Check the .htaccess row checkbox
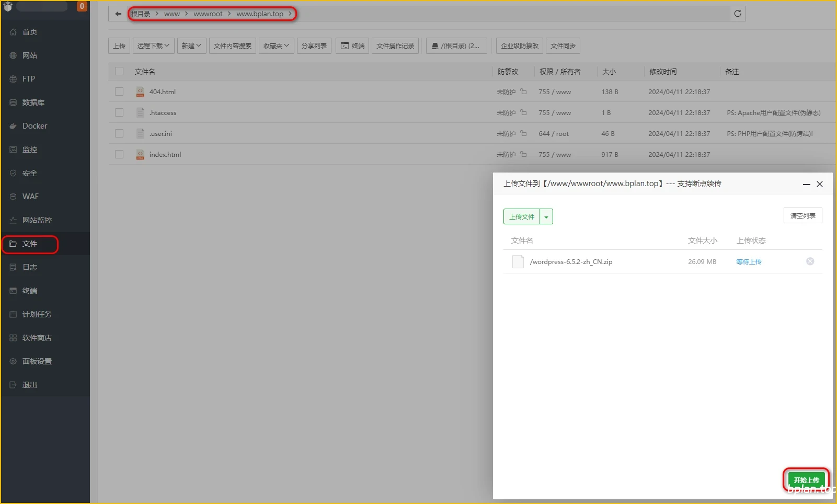Screen dimensions: 837x504 pyautogui.click(x=119, y=112)
